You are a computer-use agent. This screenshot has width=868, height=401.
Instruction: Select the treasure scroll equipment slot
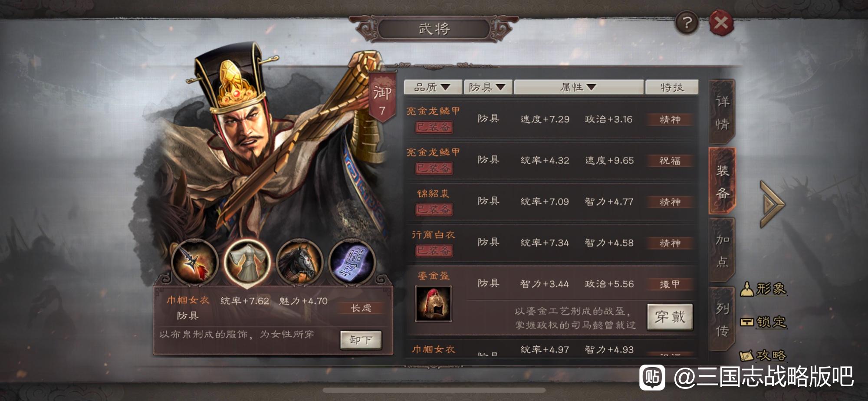352,262
